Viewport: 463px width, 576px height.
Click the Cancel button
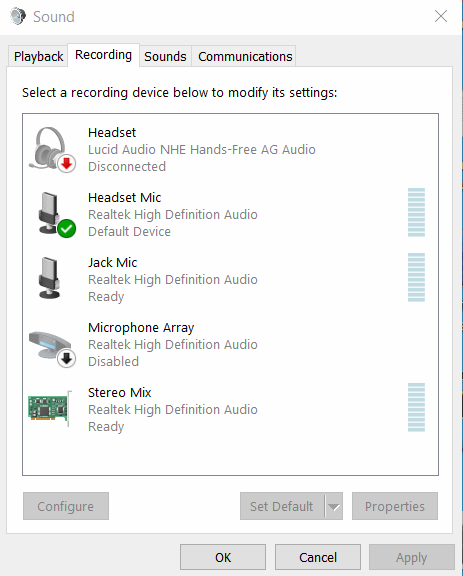[318, 557]
